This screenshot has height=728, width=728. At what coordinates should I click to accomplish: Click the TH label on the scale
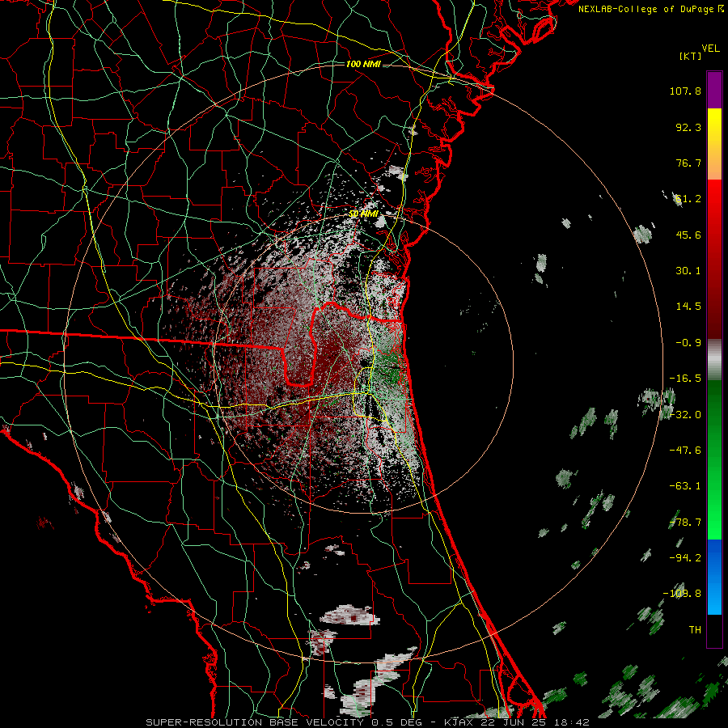(695, 630)
